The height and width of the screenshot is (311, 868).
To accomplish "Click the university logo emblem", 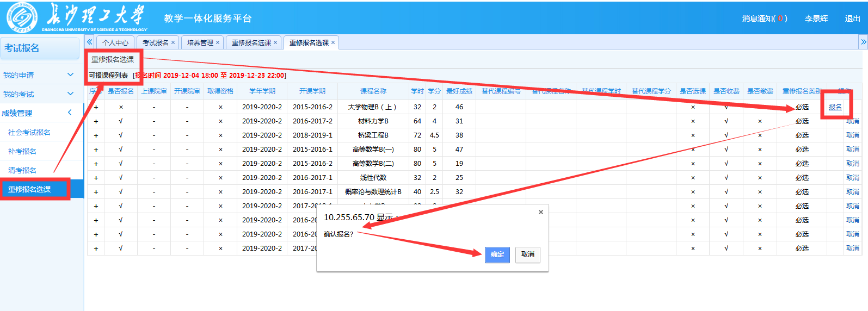I will point(22,18).
